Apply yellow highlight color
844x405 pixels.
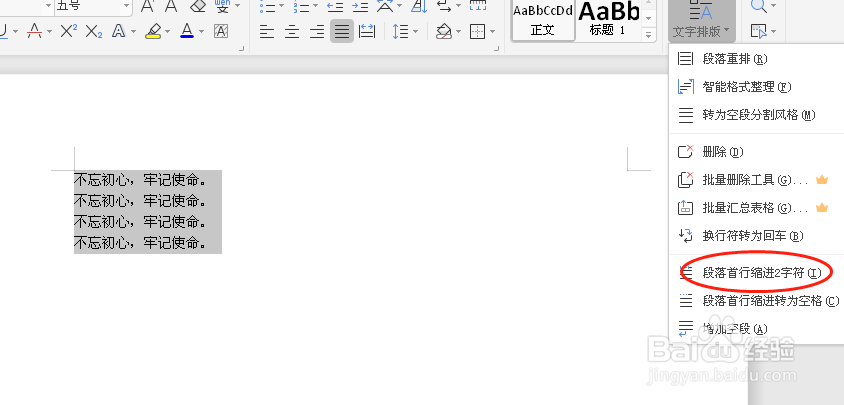[x=153, y=32]
